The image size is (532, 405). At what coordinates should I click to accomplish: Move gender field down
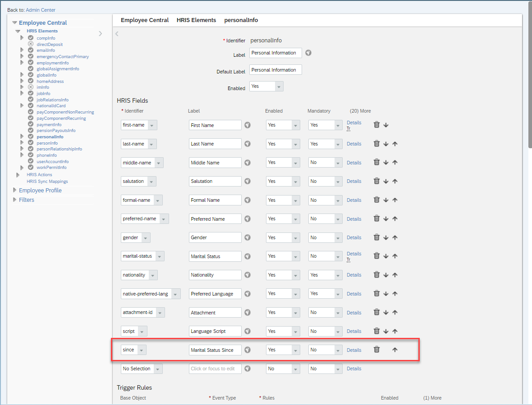386,237
